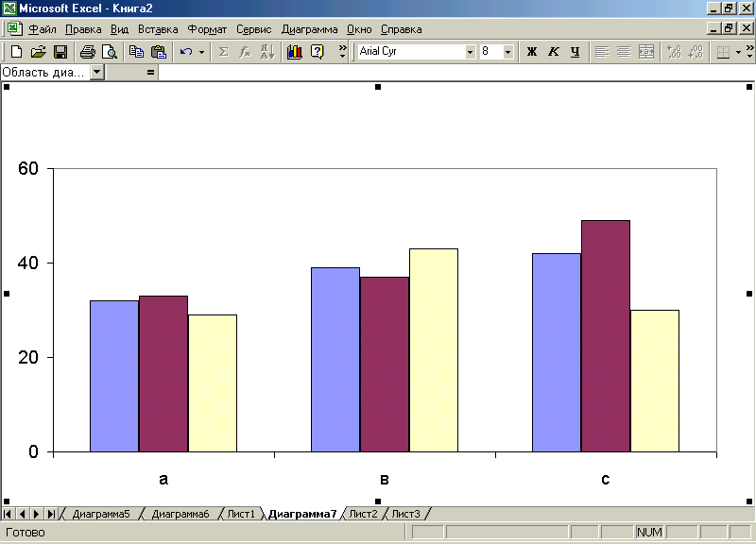The width and height of the screenshot is (756, 544).
Task: Open the Вставка menu
Action: (x=158, y=29)
